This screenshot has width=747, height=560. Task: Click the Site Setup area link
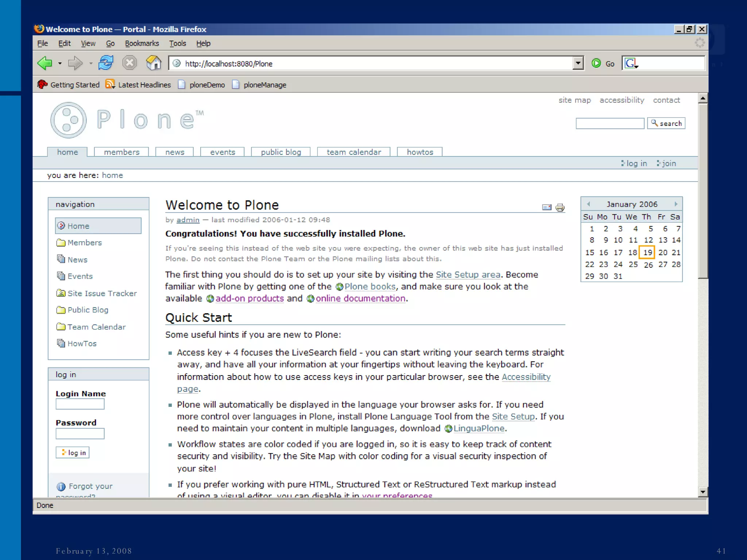pos(468,275)
